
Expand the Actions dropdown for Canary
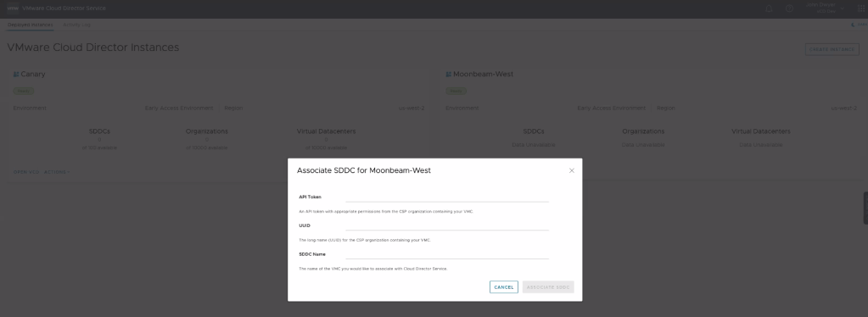[x=57, y=172]
